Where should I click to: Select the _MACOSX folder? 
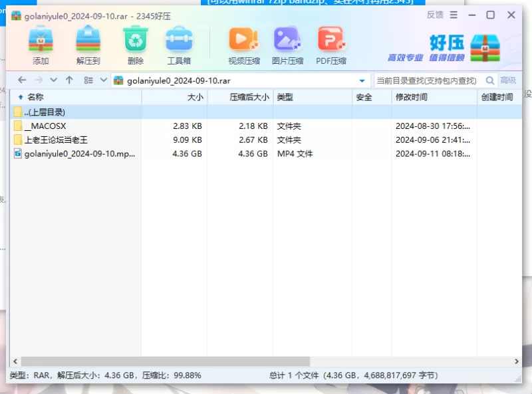[266, 126]
